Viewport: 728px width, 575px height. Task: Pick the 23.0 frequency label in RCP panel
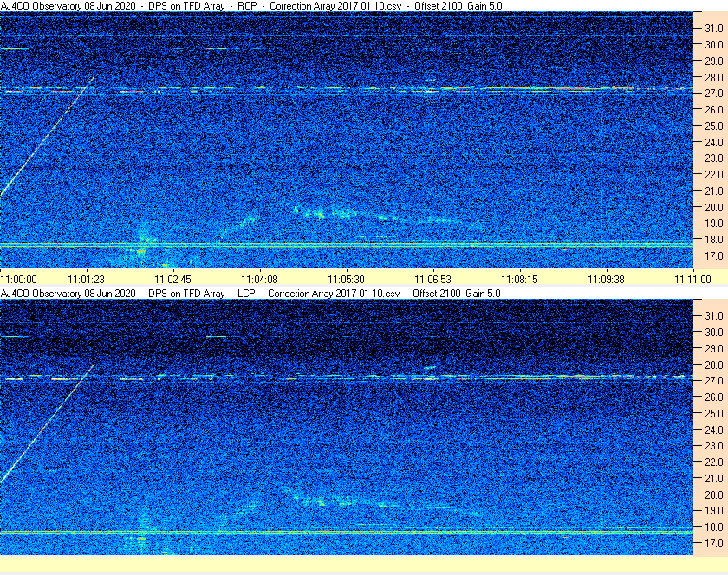pos(714,158)
